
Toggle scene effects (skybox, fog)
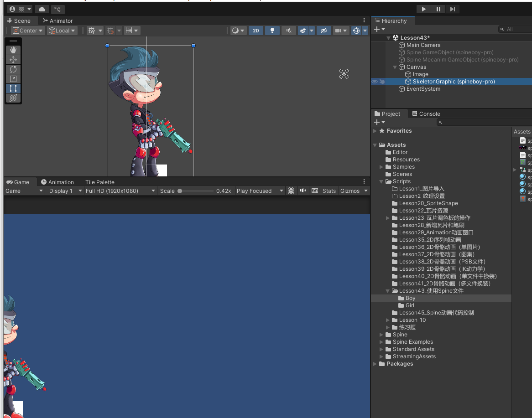coord(303,31)
